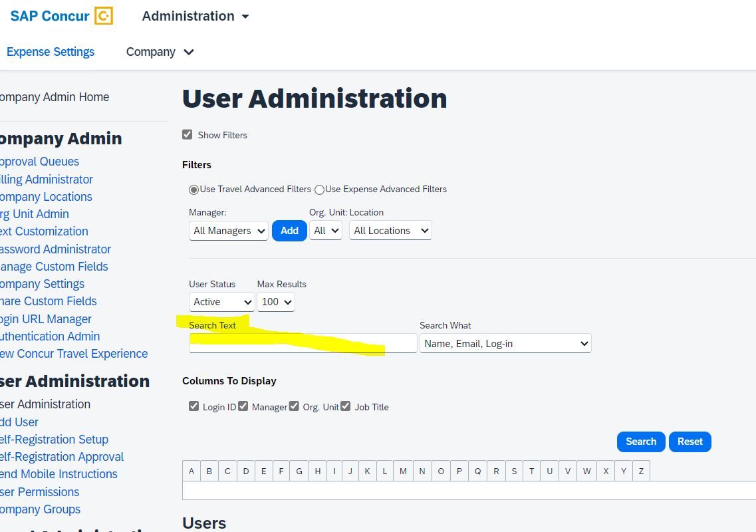The width and height of the screenshot is (756, 532).
Task: Uncheck the Show Filters checkbox
Action: (x=188, y=134)
